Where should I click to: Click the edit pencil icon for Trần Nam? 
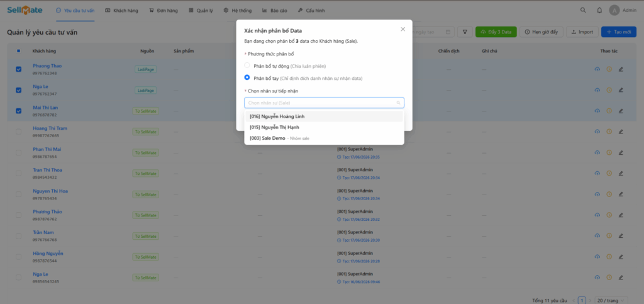point(621,236)
